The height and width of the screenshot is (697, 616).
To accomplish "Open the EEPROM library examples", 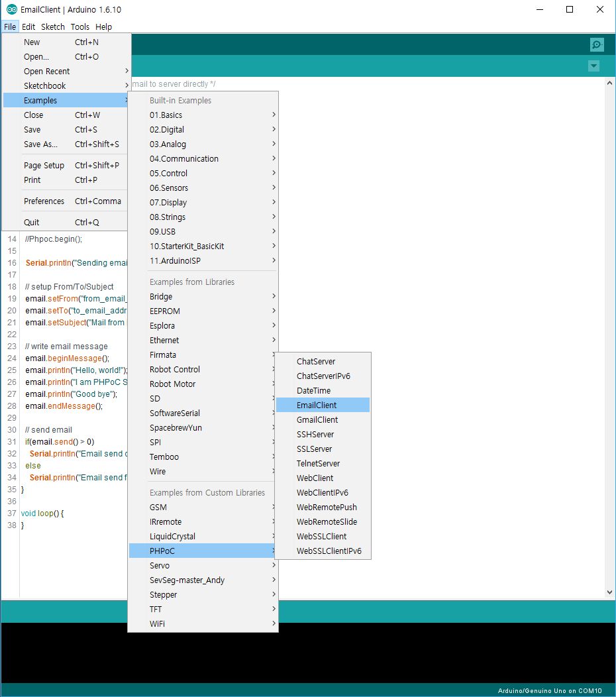I will [x=203, y=311].
